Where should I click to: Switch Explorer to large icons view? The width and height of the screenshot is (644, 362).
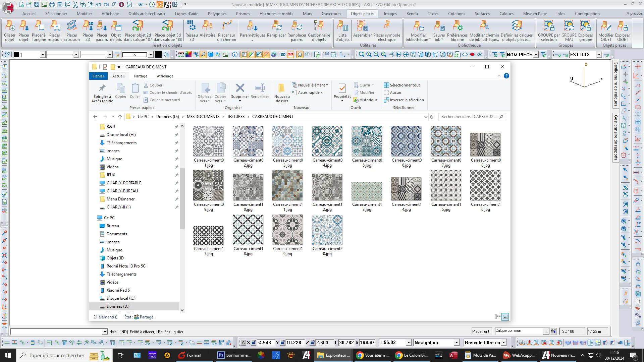click(x=505, y=317)
